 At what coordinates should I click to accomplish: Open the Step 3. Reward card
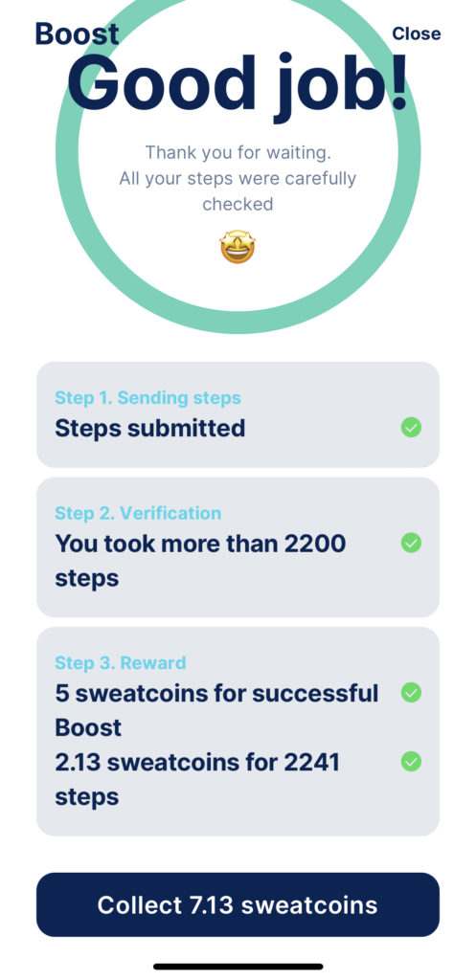(x=238, y=731)
